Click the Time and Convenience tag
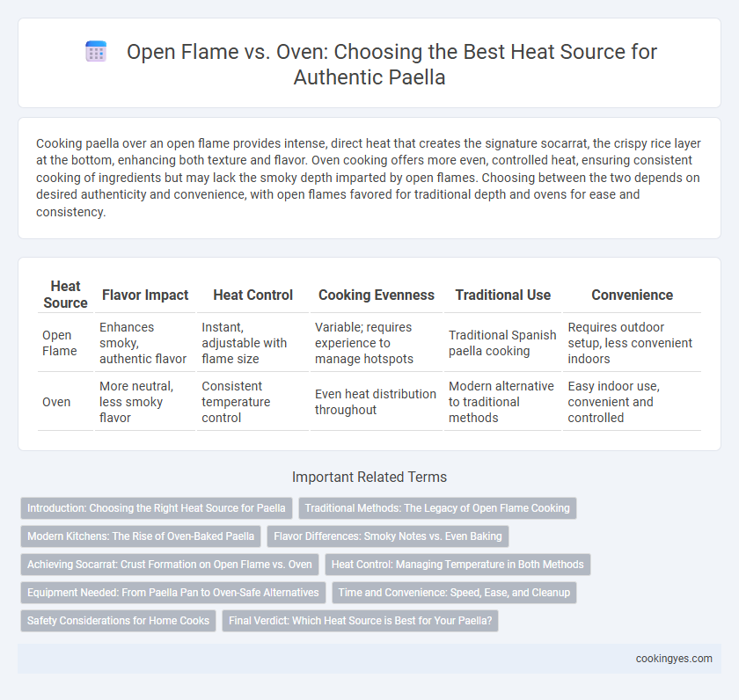 [454, 593]
